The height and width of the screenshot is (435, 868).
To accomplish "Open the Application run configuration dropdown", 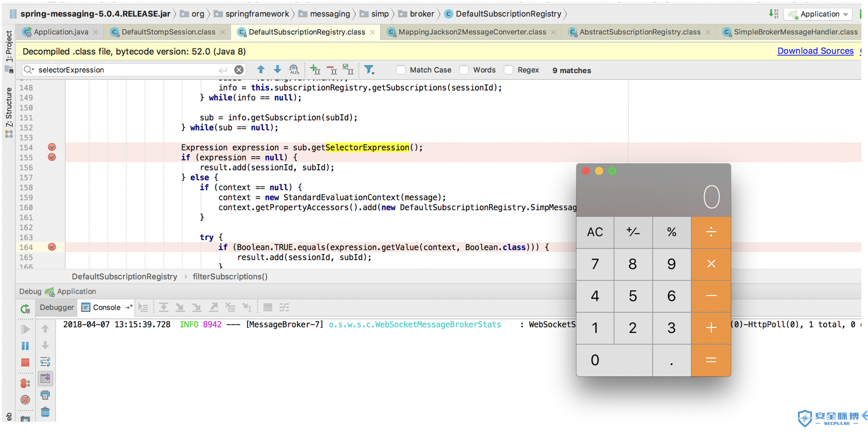I will point(820,14).
